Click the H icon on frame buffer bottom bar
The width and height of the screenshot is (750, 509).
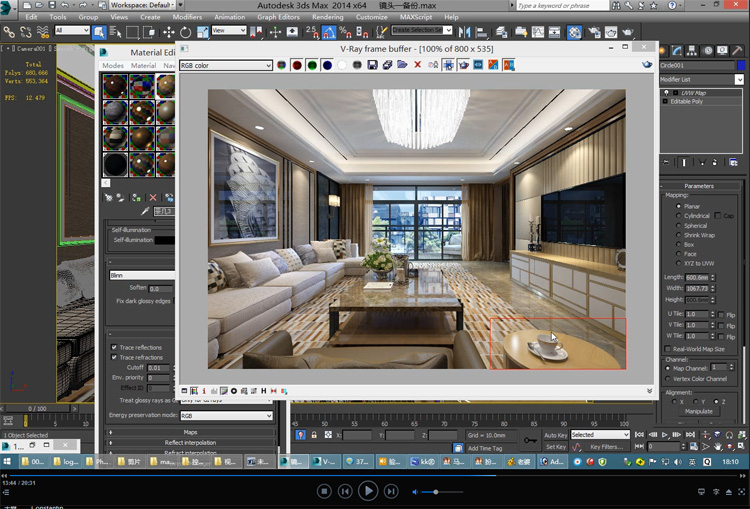pyautogui.click(x=264, y=391)
